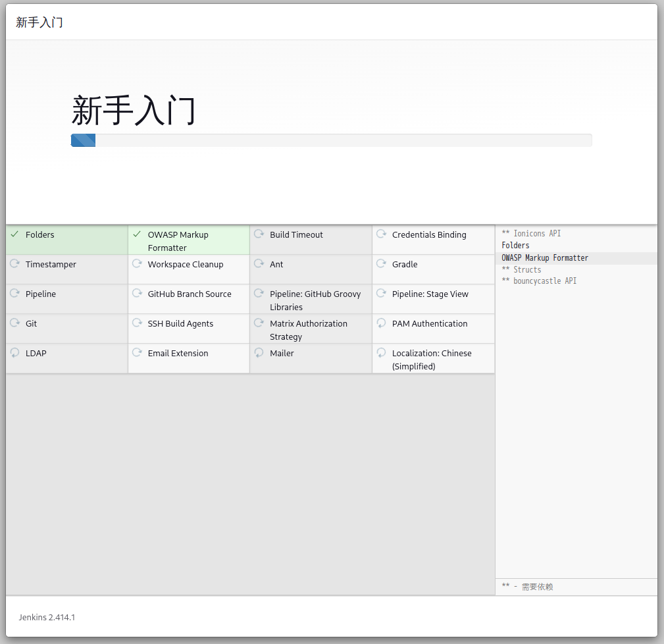The width and height of the screenshot is (664, 644).
Task: Click the refresh icon beside Timestamper
Action: point(14,264)
